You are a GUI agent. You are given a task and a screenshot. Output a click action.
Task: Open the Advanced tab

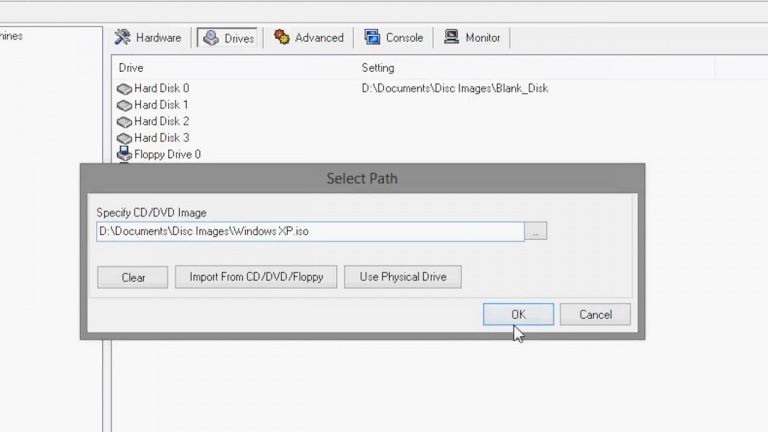309,38
